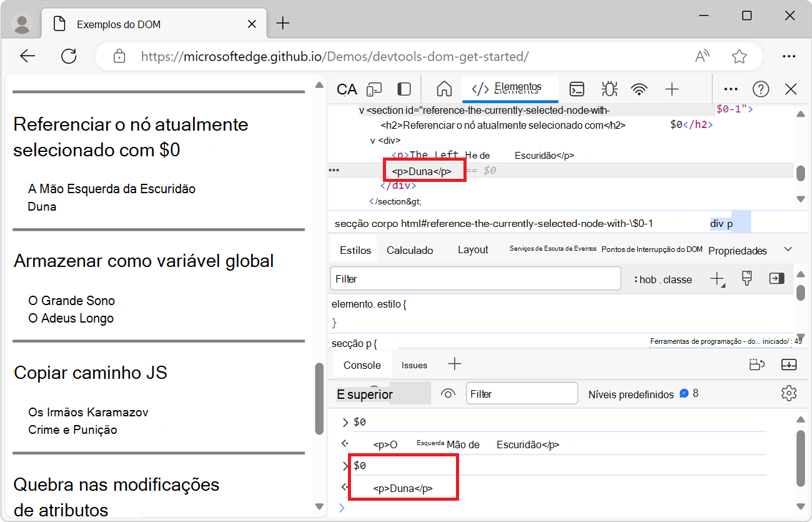Open a new browser tab
Screen dimensions: 812x522
point(283,24)
